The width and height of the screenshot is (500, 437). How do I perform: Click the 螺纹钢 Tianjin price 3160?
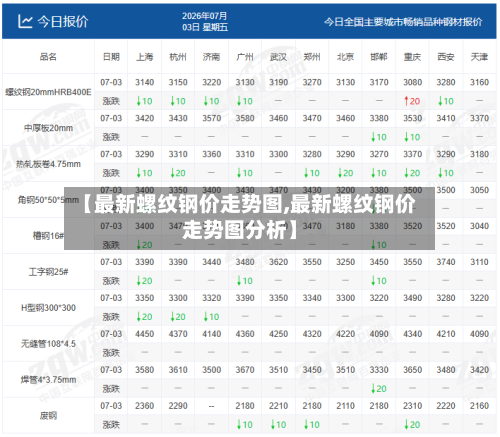[479, 82]
